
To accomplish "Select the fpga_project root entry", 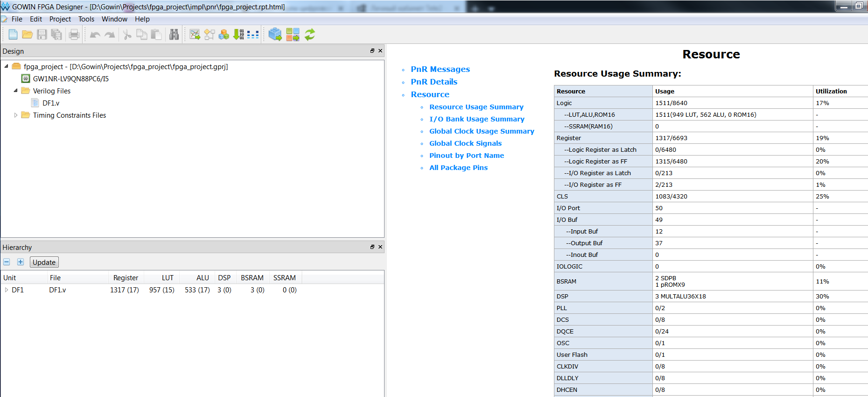I will (x=126, y=66).
